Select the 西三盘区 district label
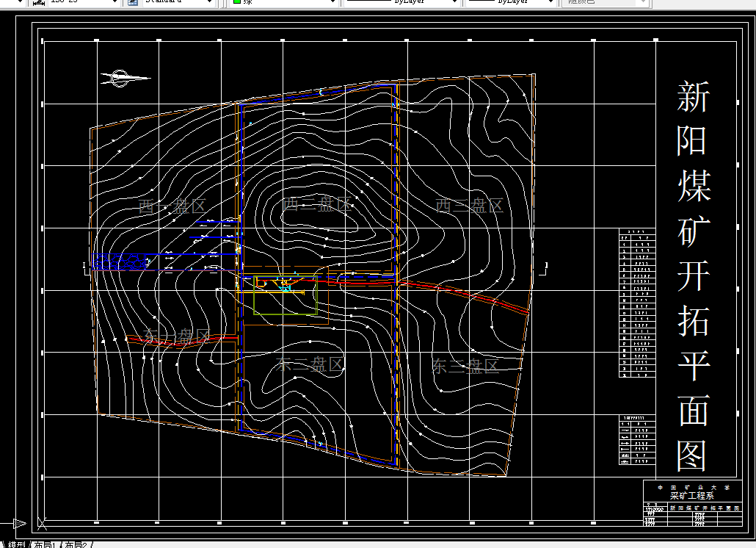Screen dimensions: 756x548 point(469,206)
